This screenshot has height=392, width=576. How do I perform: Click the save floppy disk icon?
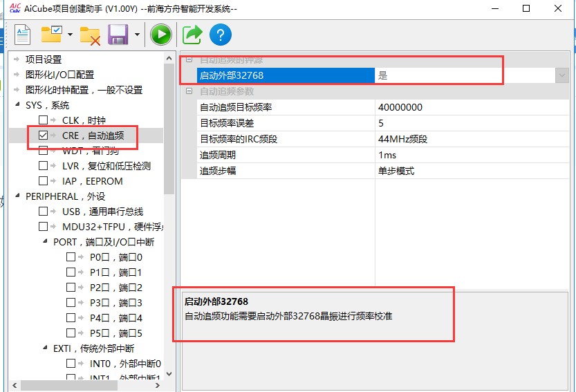pyautogui.click(x=118, y=35)
